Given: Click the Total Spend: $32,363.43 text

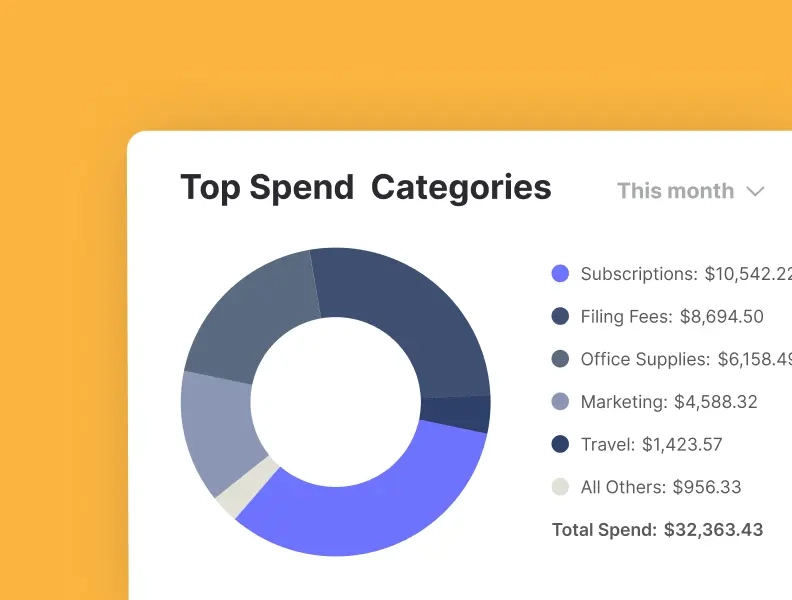Looking at the screenshot, I should 657,530.
